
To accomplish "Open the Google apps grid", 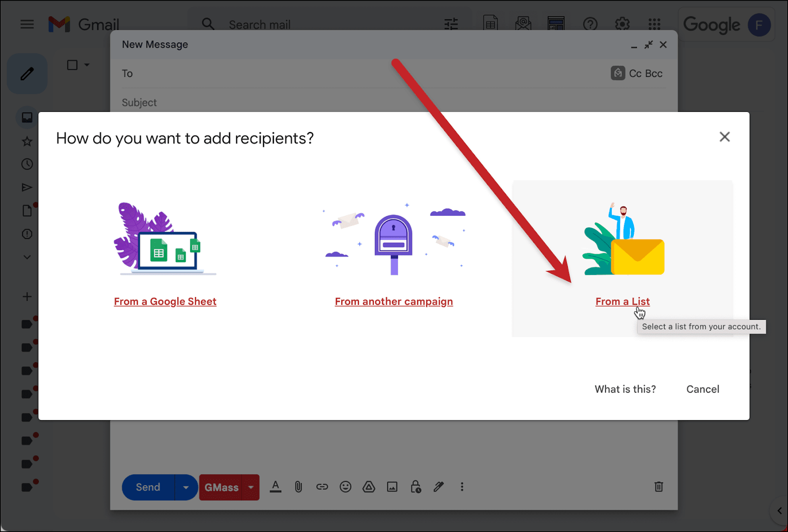I will pyautogui.click(x=655, y=24).
